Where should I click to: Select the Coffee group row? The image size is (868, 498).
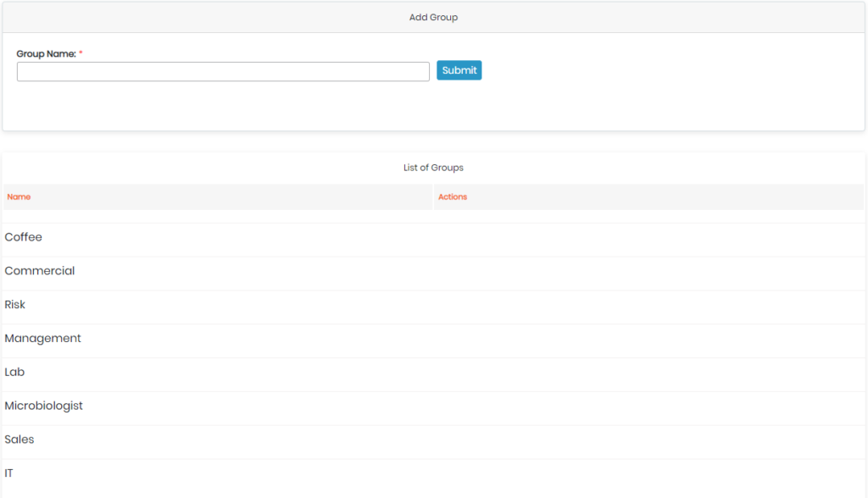pos(433,240)
